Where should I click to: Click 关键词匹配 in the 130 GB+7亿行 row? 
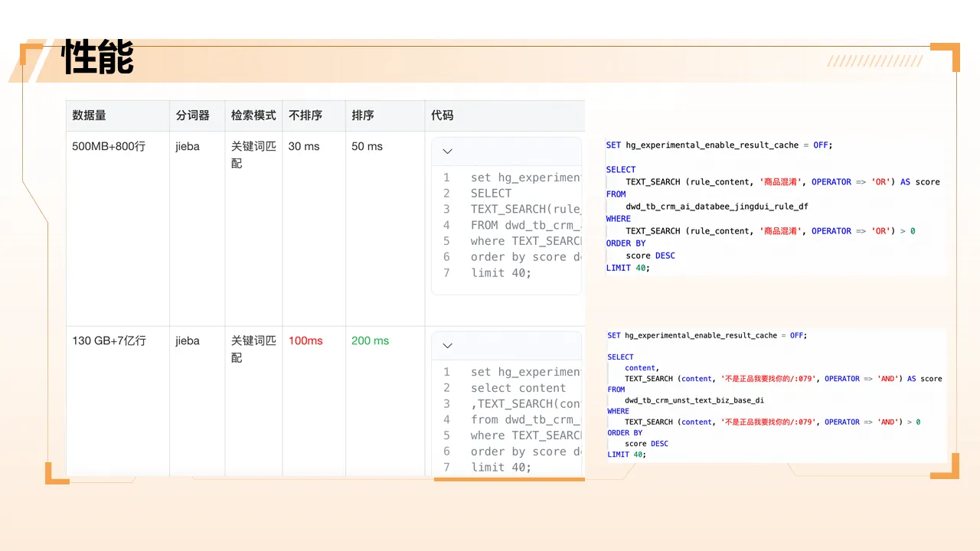coord(253,349)
